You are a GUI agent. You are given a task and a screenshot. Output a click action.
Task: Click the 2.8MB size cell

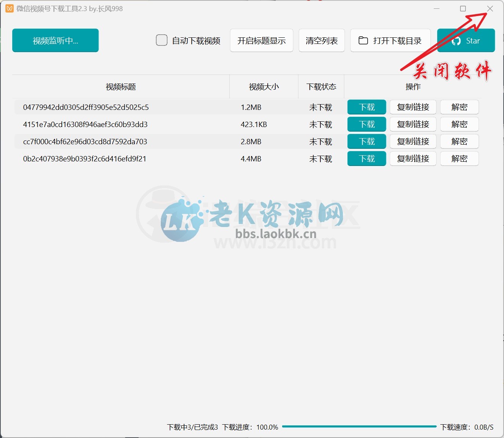coord(251,142)
